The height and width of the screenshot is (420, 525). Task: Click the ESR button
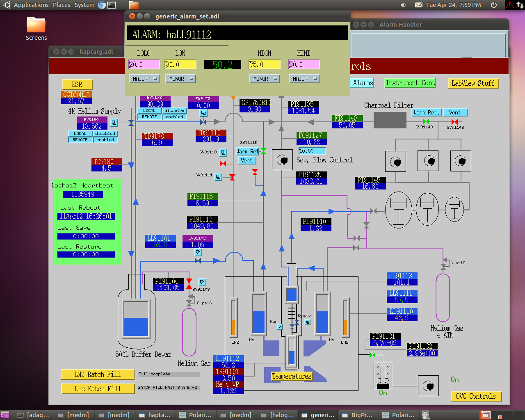[77, 84]
